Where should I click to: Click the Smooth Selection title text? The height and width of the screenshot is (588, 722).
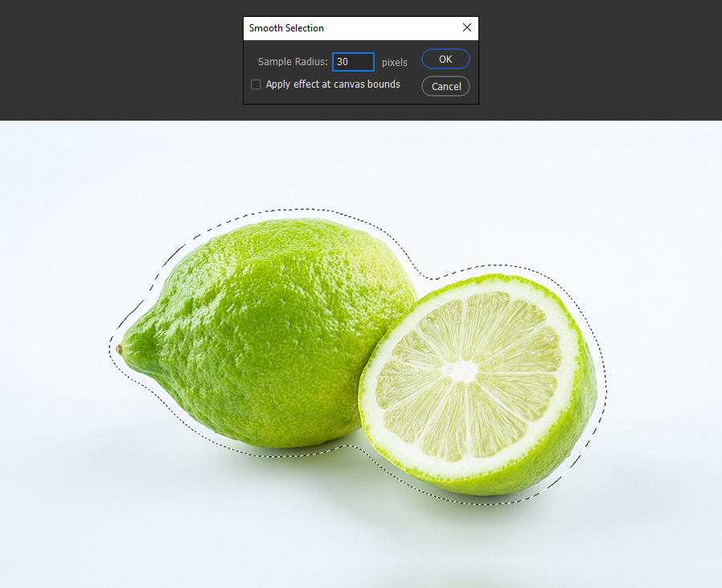(286, 28)
